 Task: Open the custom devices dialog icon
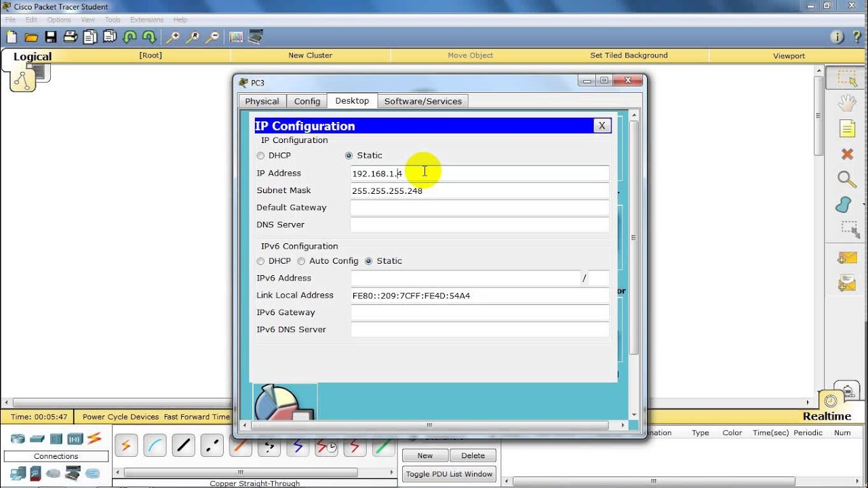click(x=256, y=37)
